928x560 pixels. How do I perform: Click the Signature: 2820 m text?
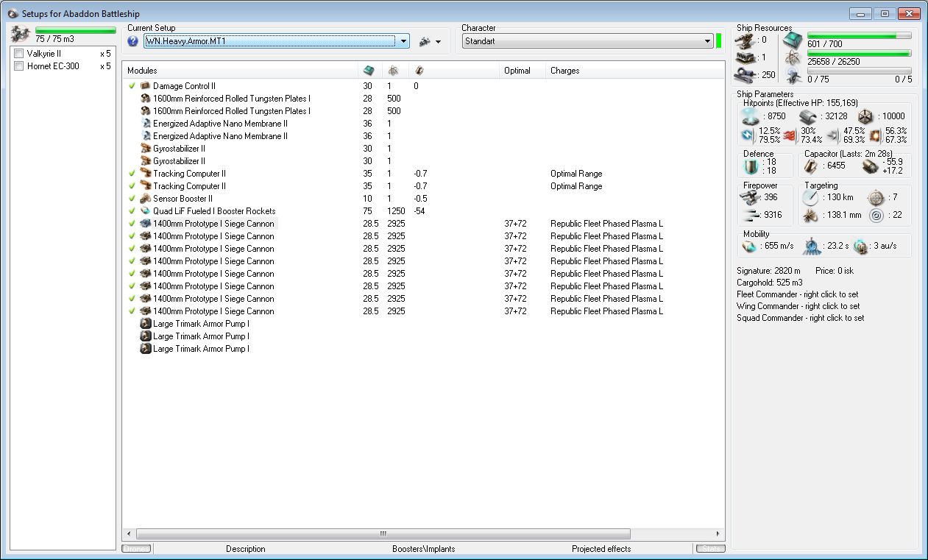coord(768,271)
